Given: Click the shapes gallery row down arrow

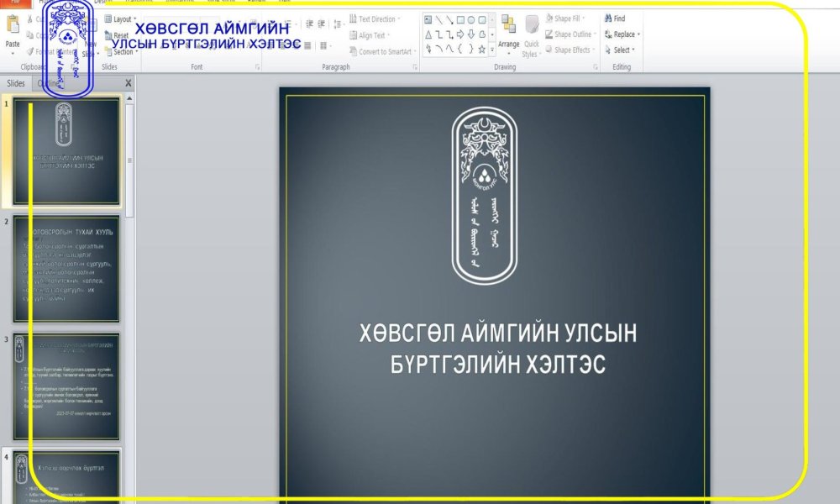Looking at the screenshot, I should click(x=491, y=34).
